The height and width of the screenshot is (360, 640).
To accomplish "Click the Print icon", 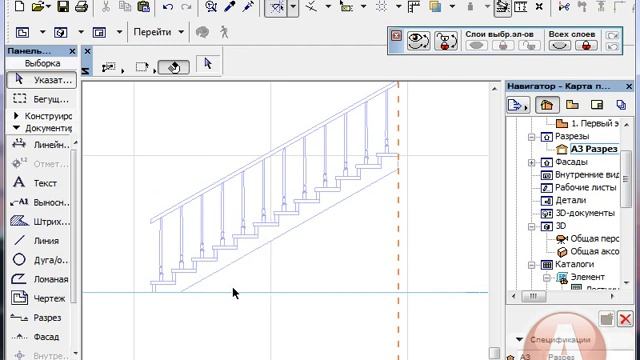I will [81, 7].
